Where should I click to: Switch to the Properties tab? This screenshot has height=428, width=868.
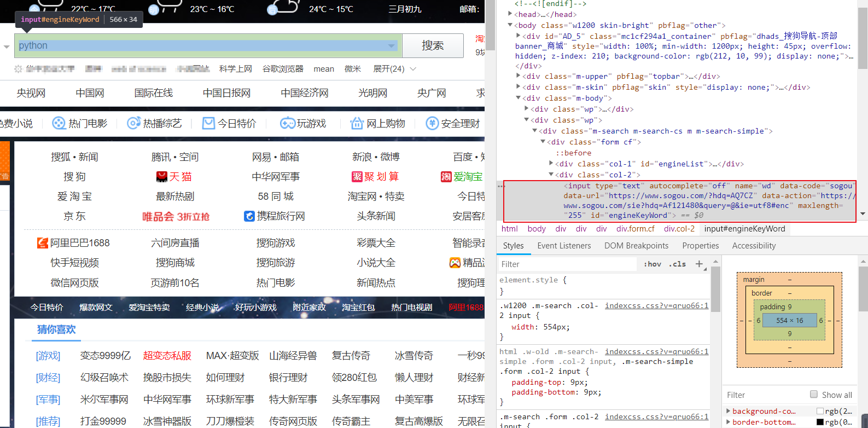701,246
